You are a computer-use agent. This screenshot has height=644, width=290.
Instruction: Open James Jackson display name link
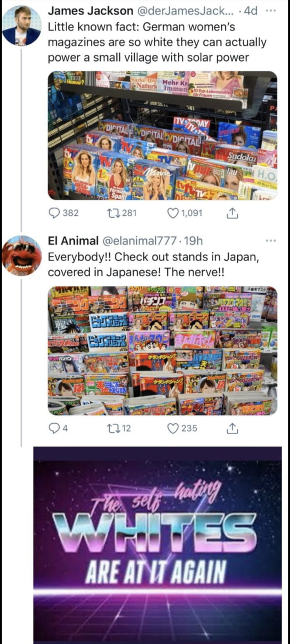click(91, 11)
